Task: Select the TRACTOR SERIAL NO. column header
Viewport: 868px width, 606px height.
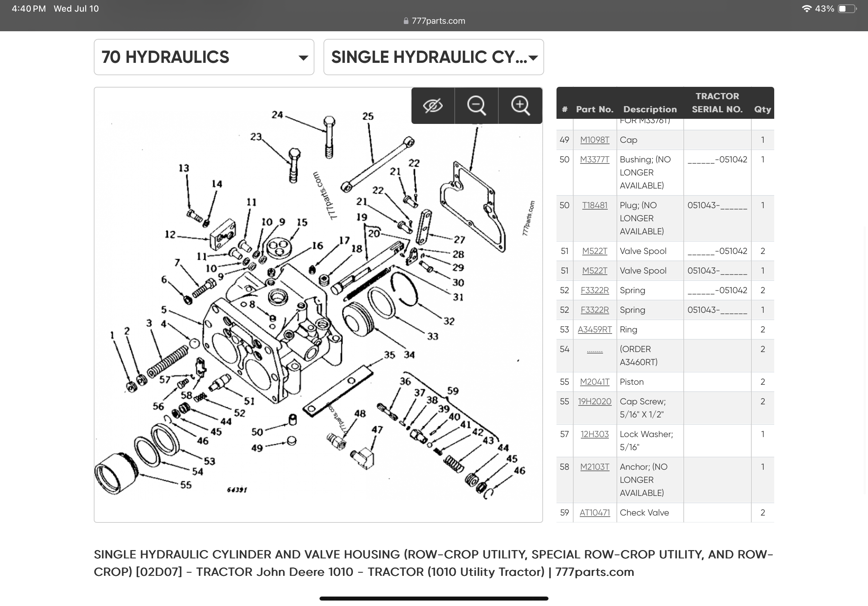Action: [x=717, y=103]
